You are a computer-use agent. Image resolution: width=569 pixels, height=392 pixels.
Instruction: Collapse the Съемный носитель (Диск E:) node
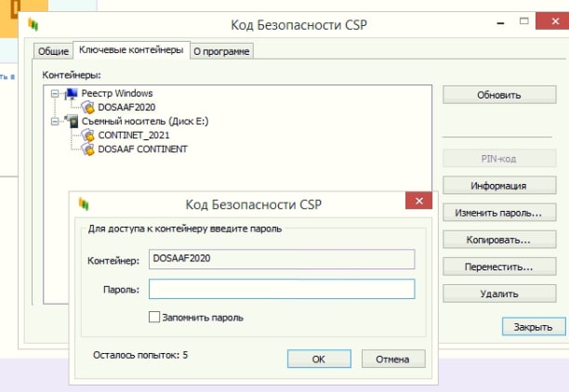[x=55, y=121]
